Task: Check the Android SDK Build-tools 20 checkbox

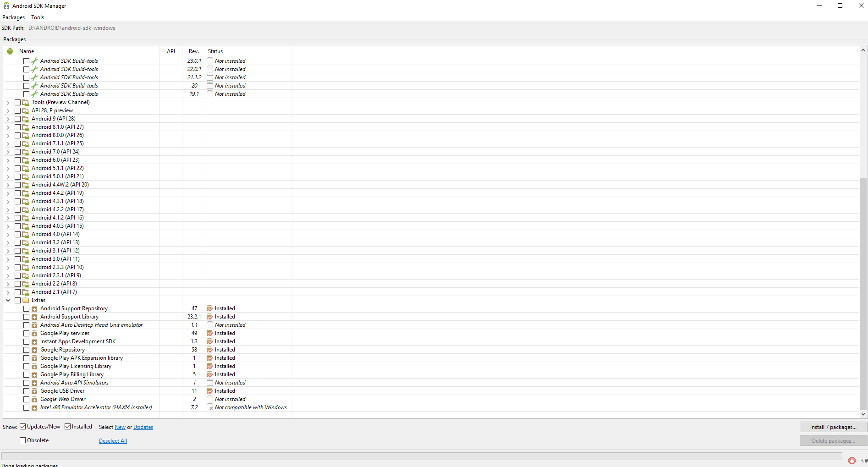Action: (26, 86)
